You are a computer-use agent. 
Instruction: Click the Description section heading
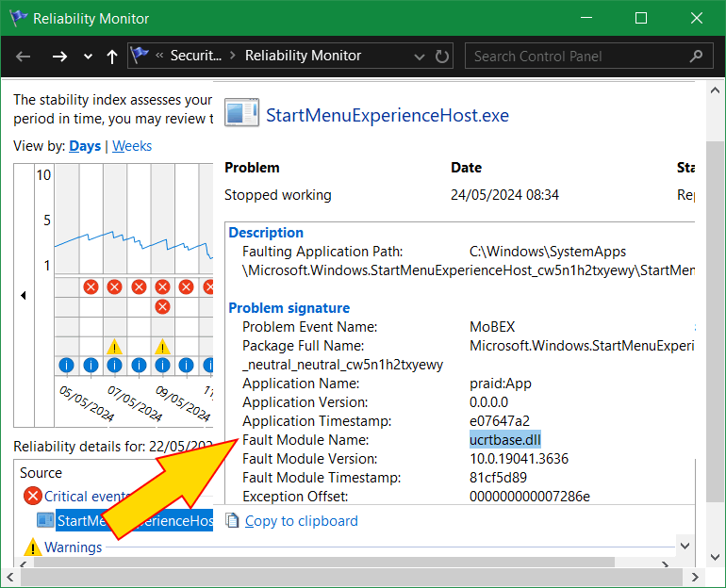coord(266,232)
